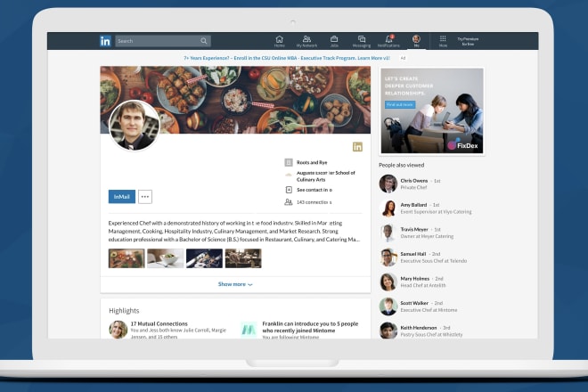Viewport: 588px width, 392px height.
Task: Click Keith Henderson's avatar
Action: [388, 331]
